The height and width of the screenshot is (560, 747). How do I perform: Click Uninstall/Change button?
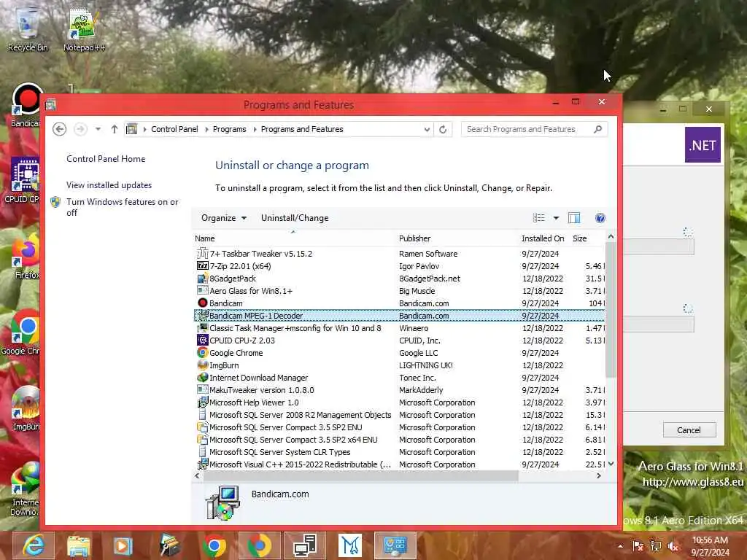pos(295,217)
